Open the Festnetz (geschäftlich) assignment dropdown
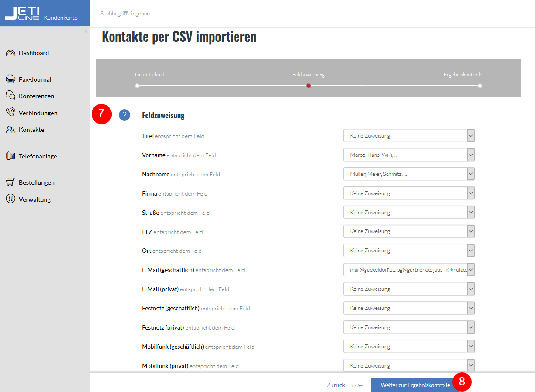This screenshot has height=392, width=535. tap(409, 308)
